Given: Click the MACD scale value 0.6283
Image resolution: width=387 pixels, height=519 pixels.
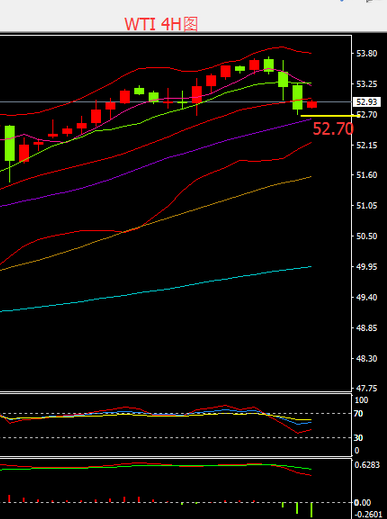Looking at the screenshot, I should tap(367, 465).
